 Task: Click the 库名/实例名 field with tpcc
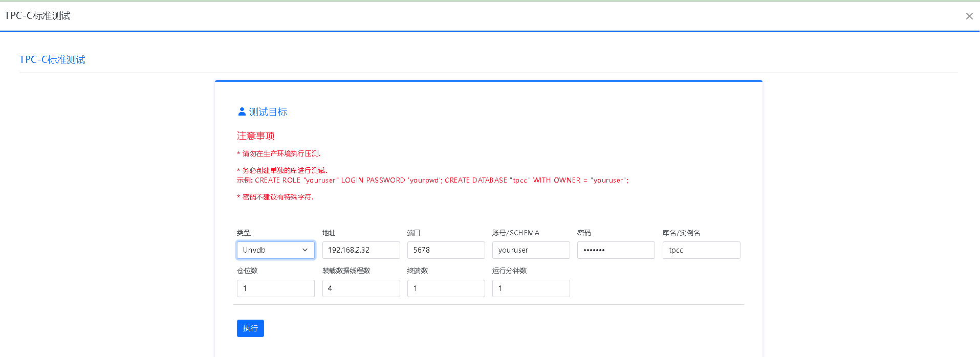pyautogui.click(x=701, y=250)
